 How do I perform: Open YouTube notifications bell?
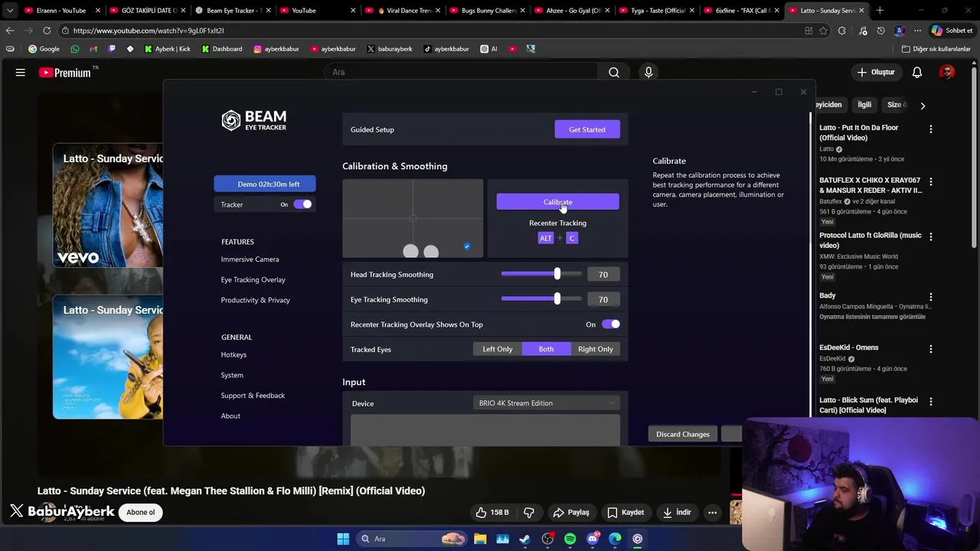pyautogui.click(x=917, y=72)
